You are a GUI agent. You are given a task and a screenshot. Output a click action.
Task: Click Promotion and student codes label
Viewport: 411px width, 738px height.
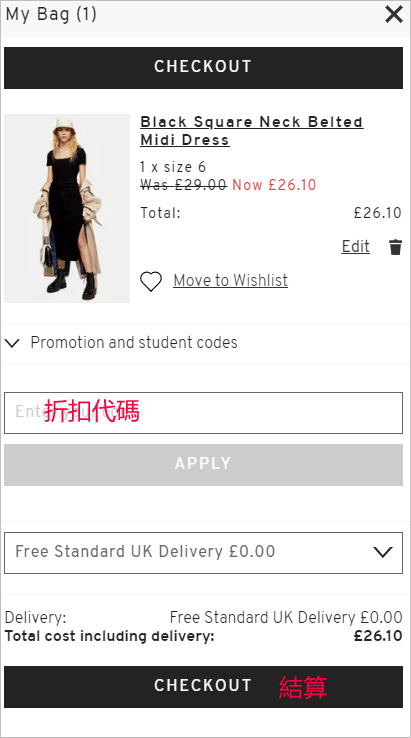pos(134,343)
